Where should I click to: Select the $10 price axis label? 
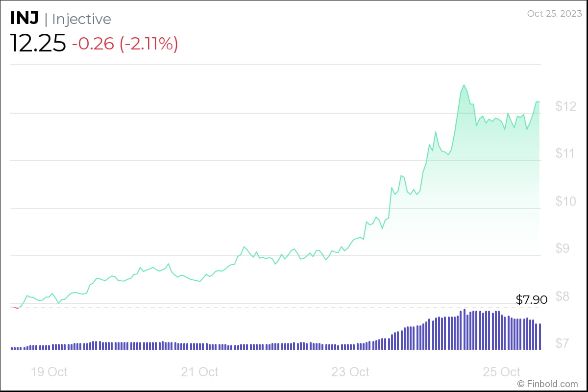click(x=567, y=201)
